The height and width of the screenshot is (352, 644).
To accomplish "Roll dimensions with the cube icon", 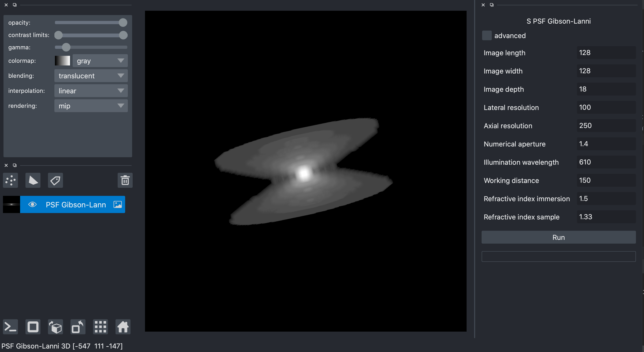I will click(x=55, y=327).
